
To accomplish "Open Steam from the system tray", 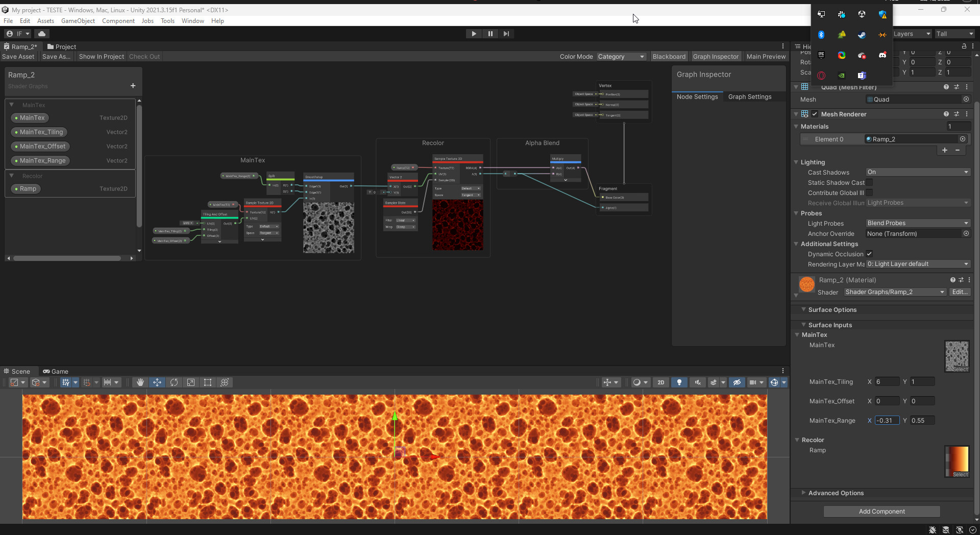I will click(x=862, y=35).
